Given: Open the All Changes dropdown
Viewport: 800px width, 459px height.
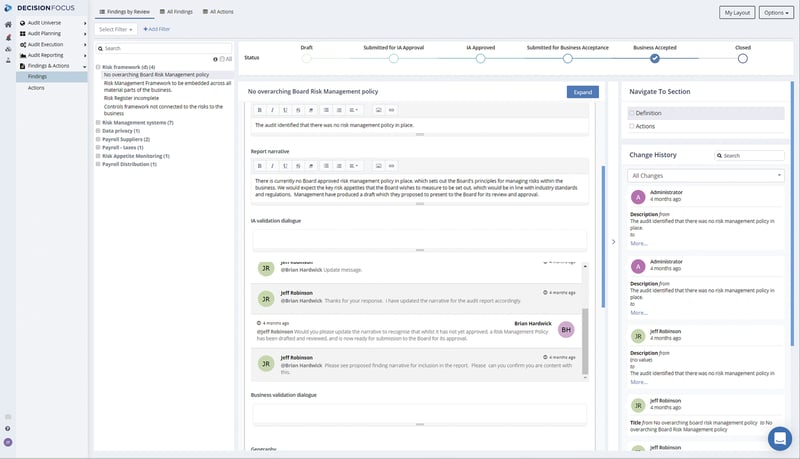Looking at the screenshot, I should pos(706,175).
